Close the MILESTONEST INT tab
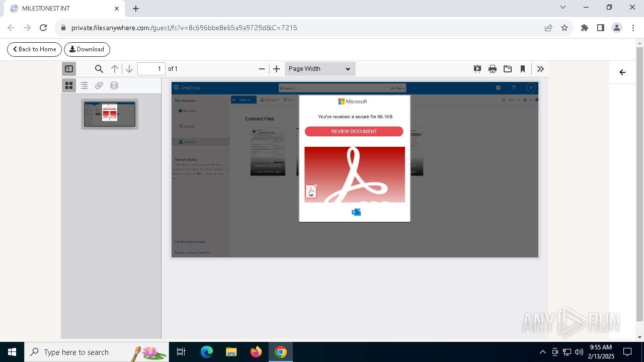The image size is (644, 362). (x=116, y=9)
